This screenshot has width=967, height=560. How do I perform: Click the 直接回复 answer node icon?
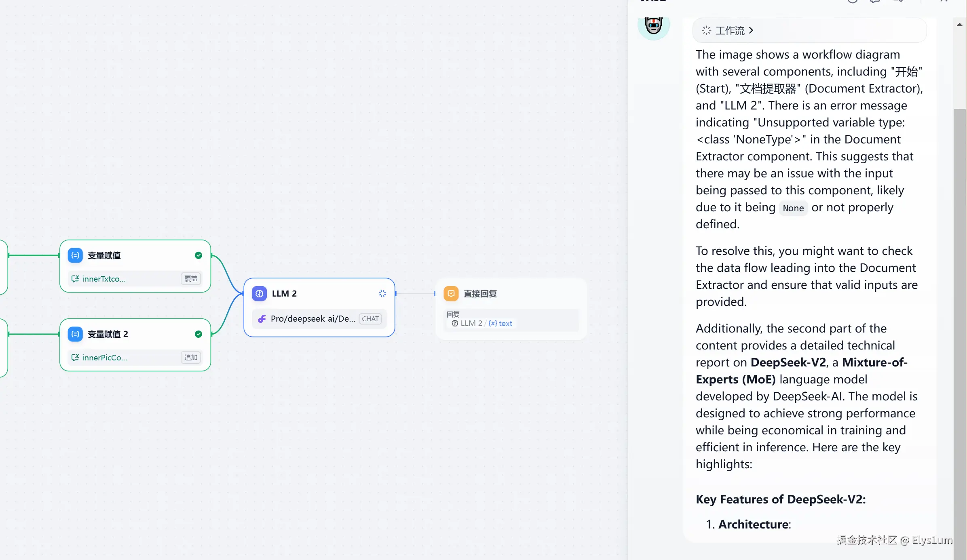point(451,294)
